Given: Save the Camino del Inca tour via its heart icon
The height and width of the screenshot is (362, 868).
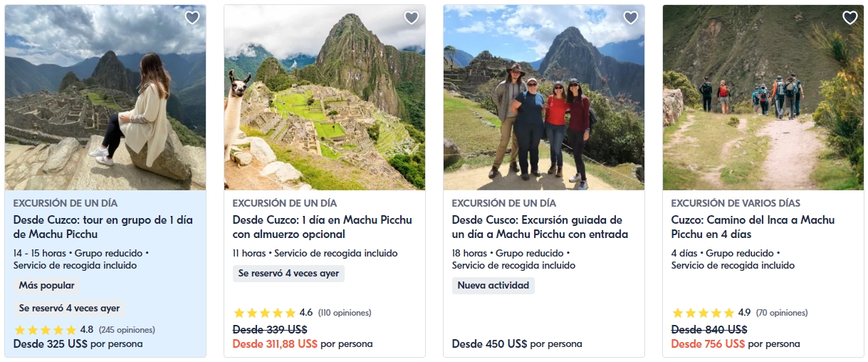Looking at the screenshot, I should click(850, 18).
